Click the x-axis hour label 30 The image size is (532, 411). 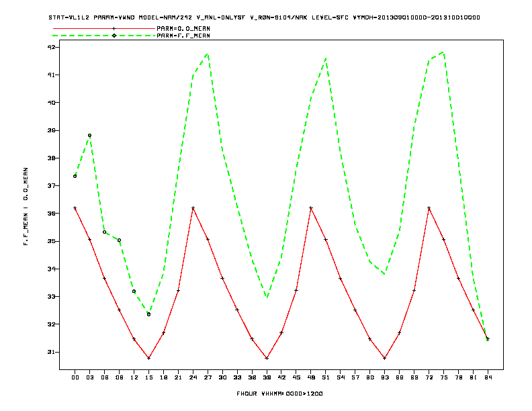[222, 377]
